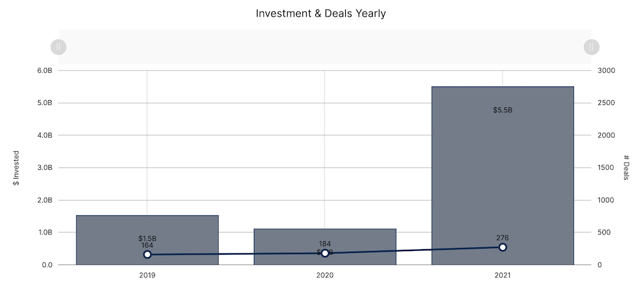Click the $1.5B data label
The width and height of the screenshot is (644, 294).
pos(147,238)
